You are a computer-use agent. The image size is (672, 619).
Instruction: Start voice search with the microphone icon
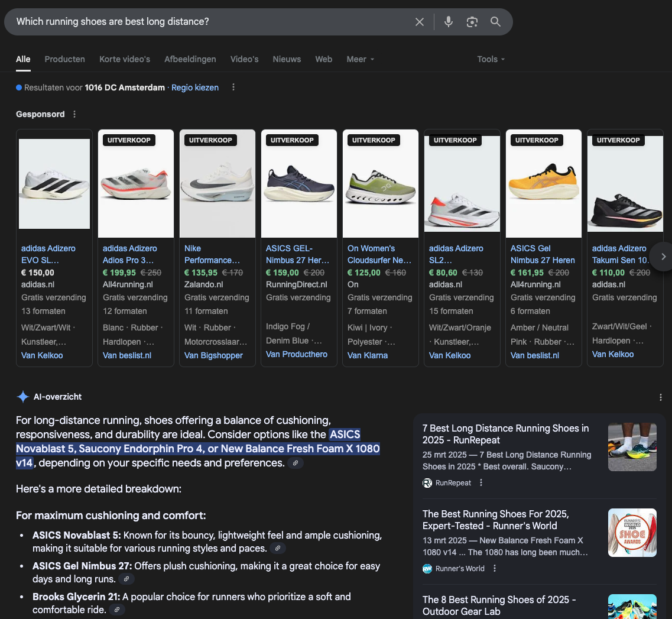click(448, 22)
